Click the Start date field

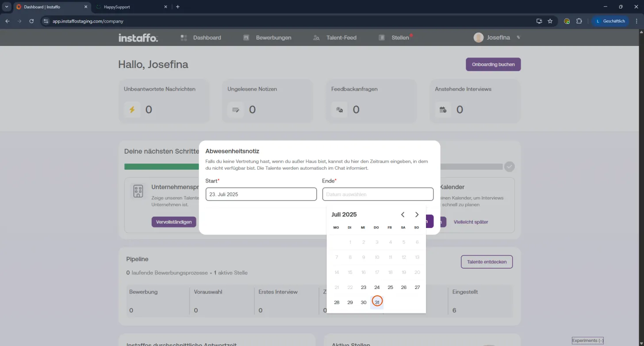pyautogui.click(x=261, y=194)
